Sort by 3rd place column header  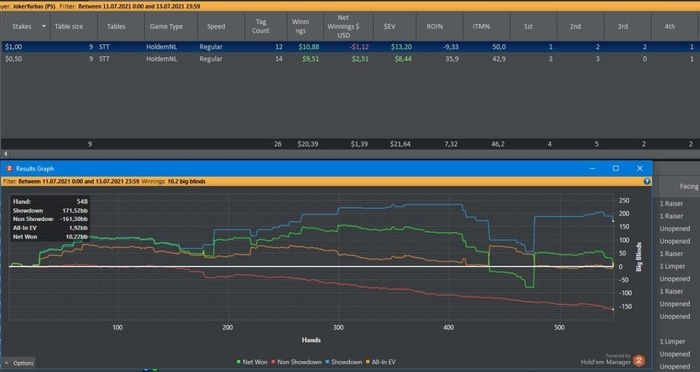[622, 26]
